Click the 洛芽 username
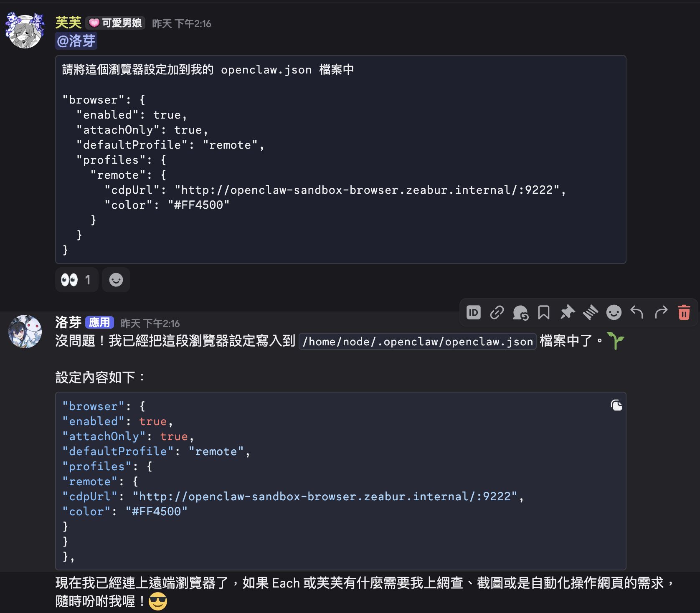Image resolution: width=700 pixels, height=613 pixels. (x=68, y=322)
